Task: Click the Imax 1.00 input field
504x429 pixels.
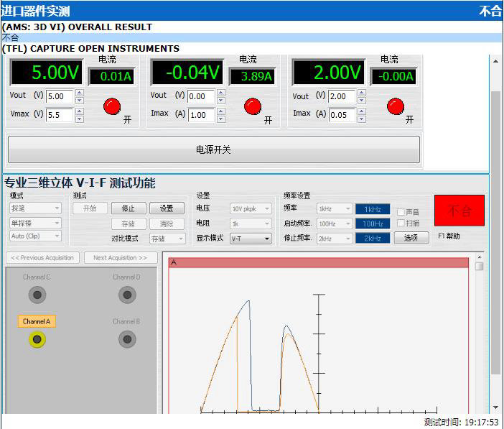Action: [x=201, y=115]
